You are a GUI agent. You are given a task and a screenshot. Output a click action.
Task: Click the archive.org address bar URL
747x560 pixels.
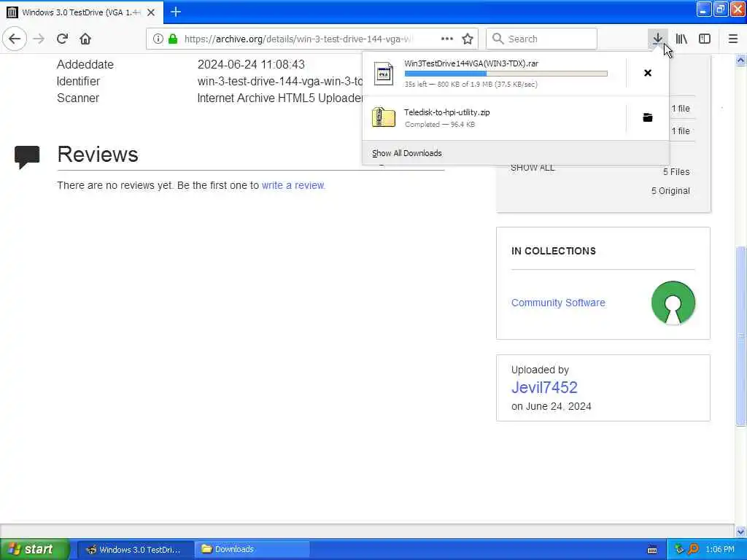tap(298, 39)
